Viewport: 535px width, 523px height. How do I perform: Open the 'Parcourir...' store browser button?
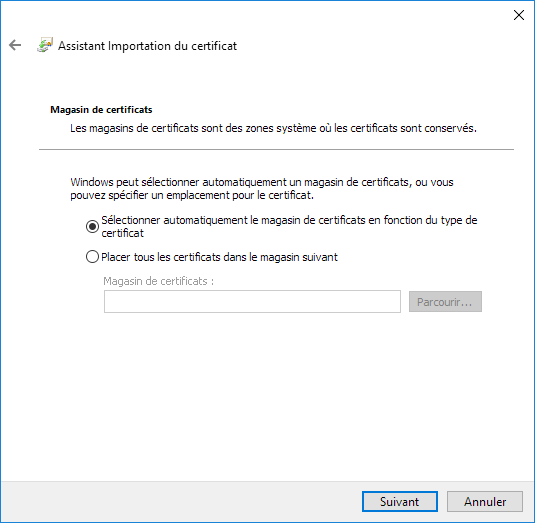click(445, 302)
